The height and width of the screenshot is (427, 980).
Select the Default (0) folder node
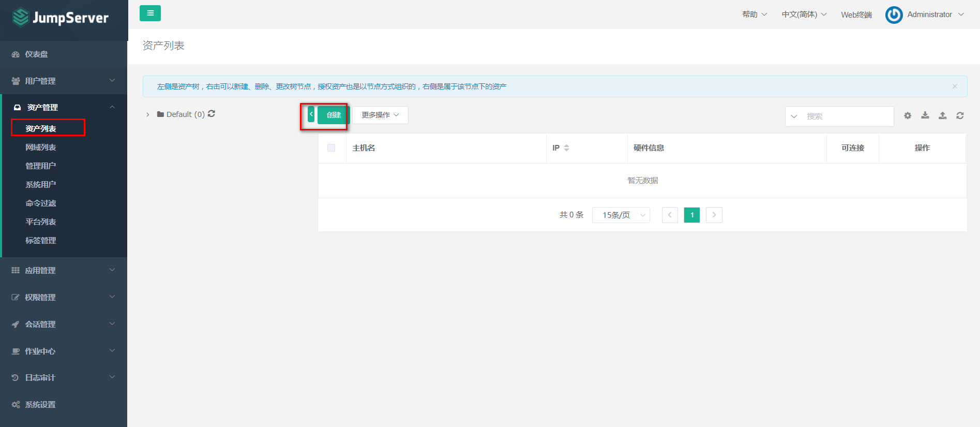click(x=181, y=114)
